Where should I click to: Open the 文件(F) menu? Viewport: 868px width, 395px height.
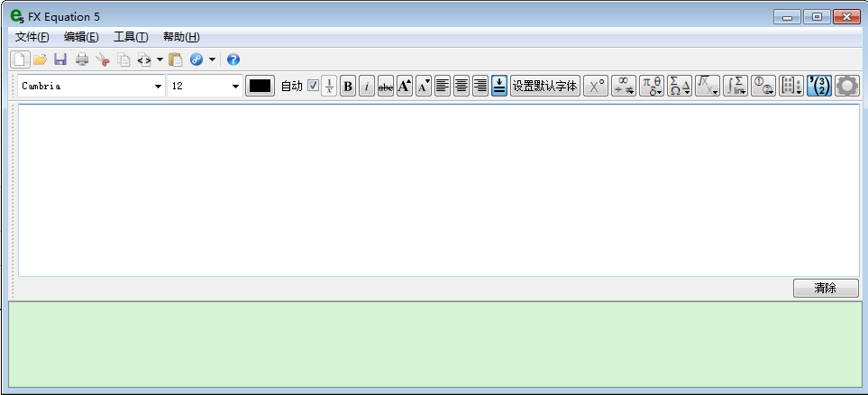pos(32,37)
